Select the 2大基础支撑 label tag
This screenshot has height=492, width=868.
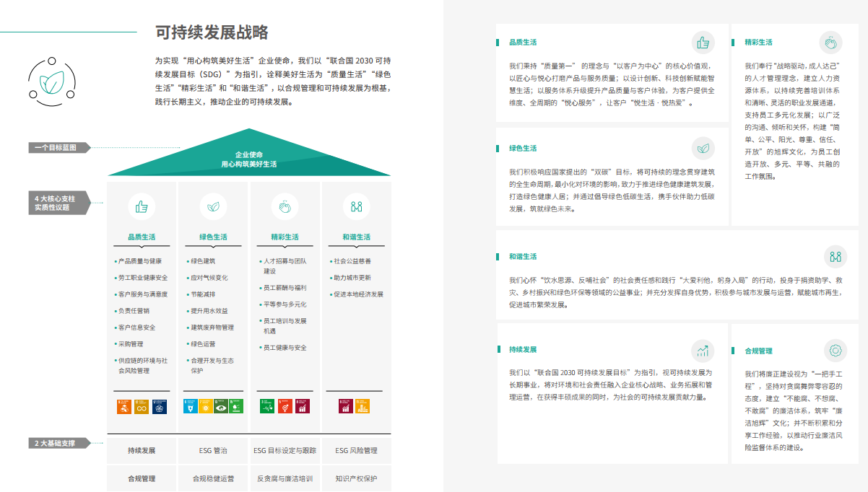tap(60, 443)
